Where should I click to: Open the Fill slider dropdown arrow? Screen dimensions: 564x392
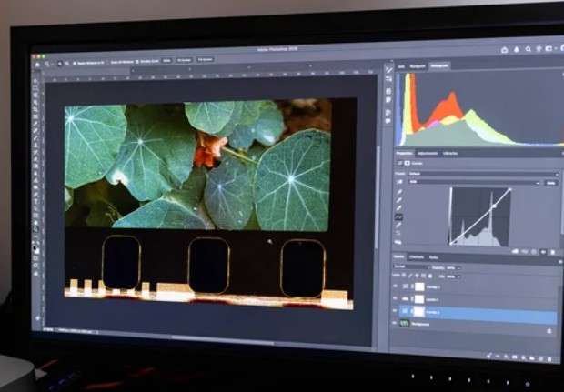[459, 277]
